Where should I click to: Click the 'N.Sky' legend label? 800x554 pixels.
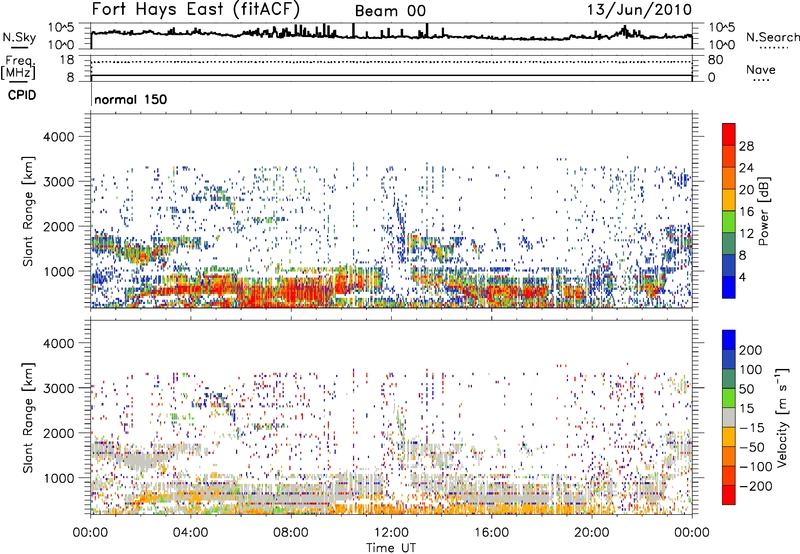(x=19, y=37)
